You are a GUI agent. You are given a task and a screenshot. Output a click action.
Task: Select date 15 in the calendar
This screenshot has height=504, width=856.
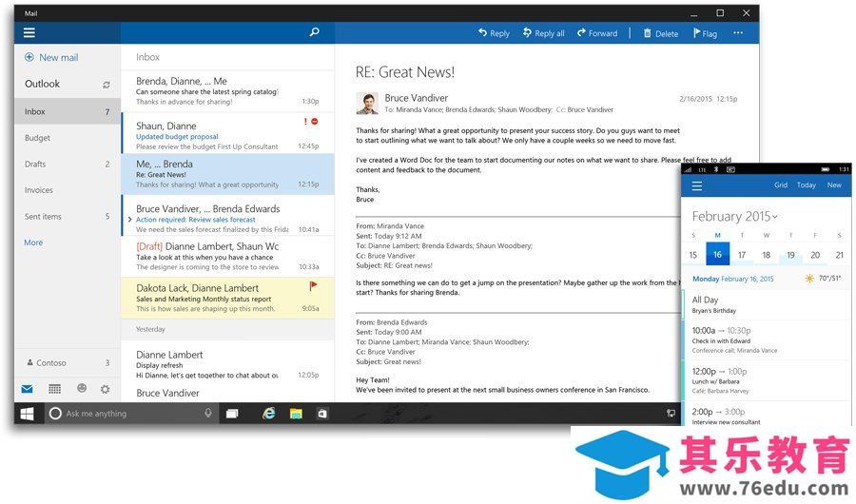coord(692,255)
